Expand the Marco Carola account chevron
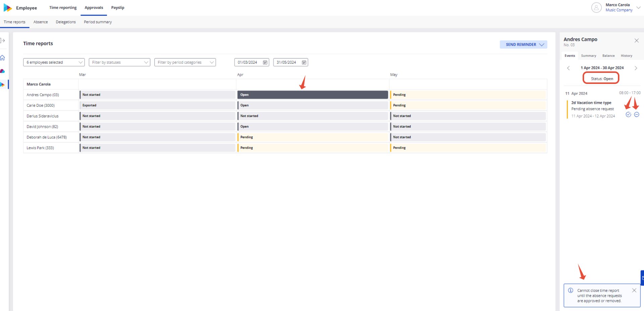Viewport: 644px width, 311px height. point(638,7)
